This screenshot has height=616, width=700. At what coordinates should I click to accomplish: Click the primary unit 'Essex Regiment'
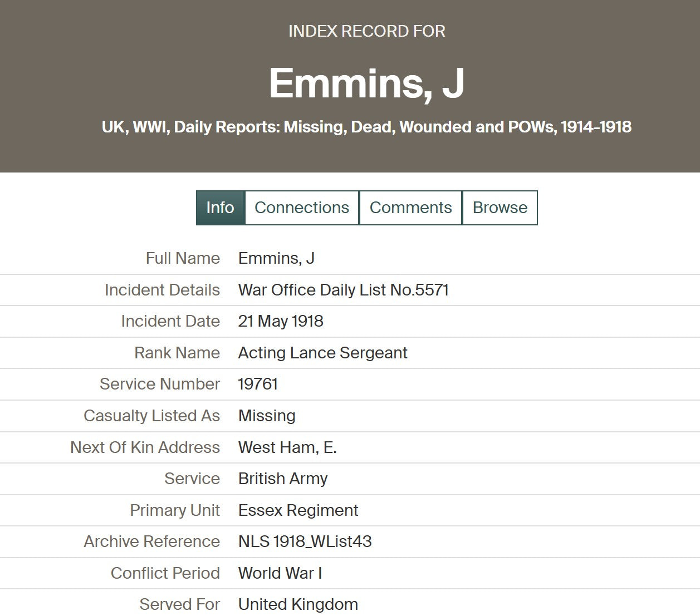coord(298,510)
